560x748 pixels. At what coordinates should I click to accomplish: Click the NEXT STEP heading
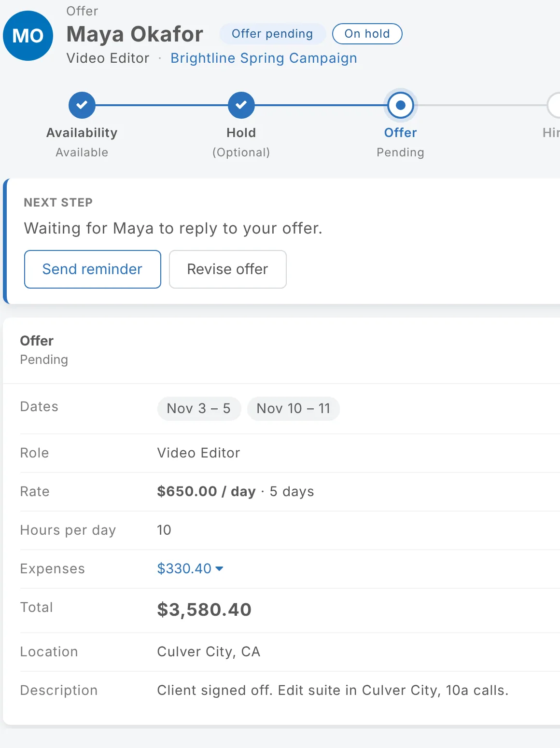click(58, 203)
